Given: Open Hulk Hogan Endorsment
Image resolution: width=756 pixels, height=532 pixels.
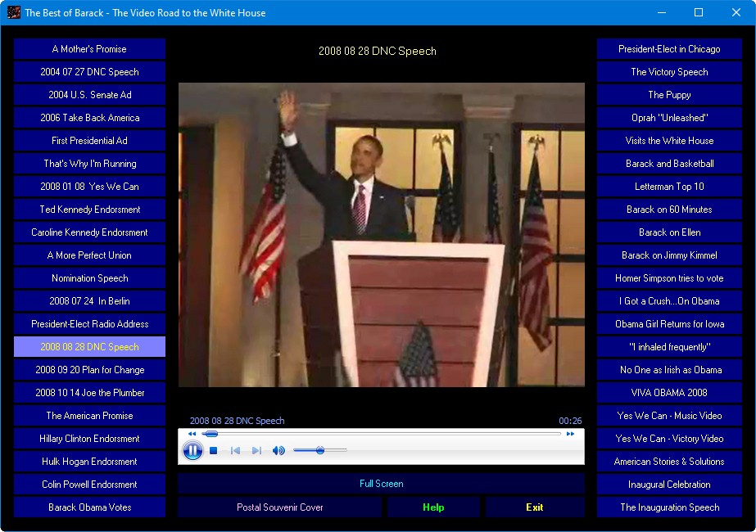Looking at the screenshot, I should [89, 461].
